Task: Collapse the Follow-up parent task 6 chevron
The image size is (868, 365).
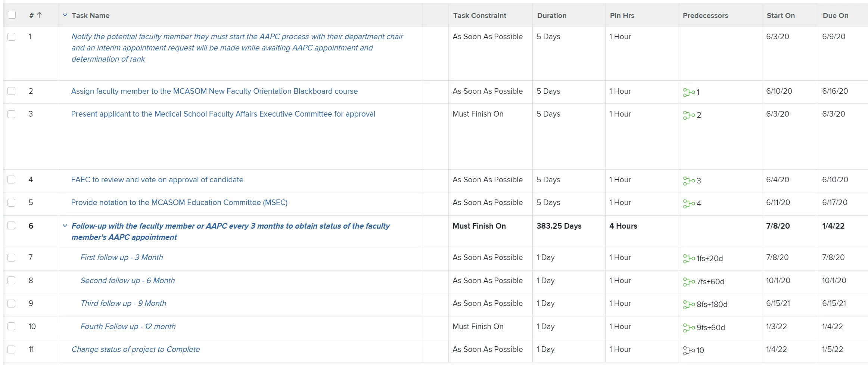Action: pyautogui.click(x=65, y=226)
